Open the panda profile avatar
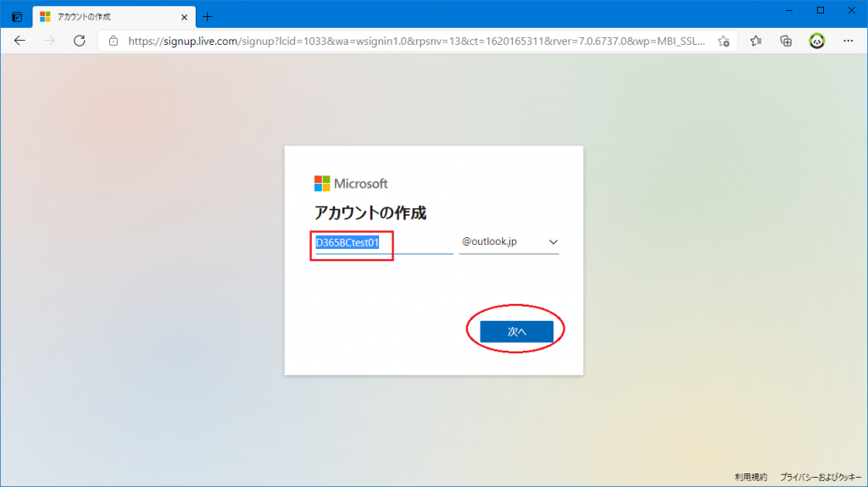 816,41
